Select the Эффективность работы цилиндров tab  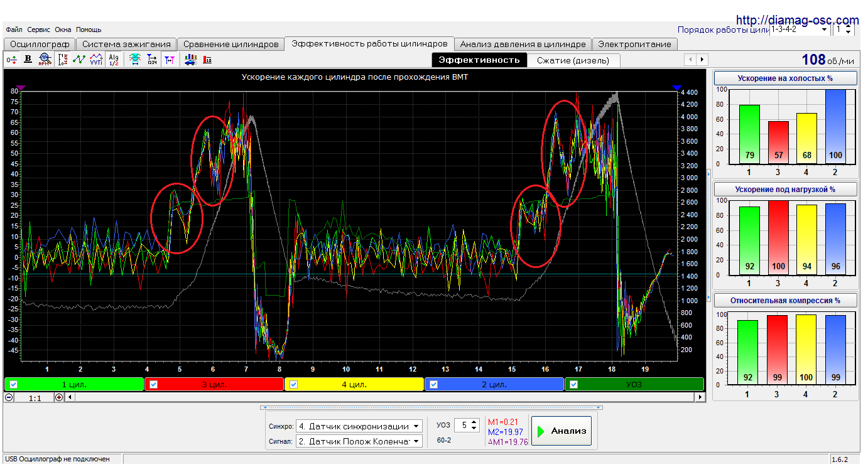point(369,43)
